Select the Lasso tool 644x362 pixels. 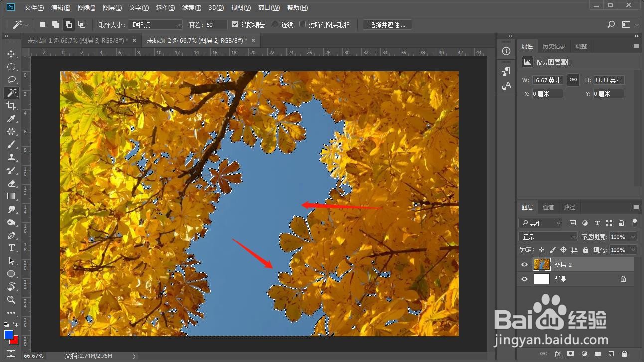click(11, 80)
